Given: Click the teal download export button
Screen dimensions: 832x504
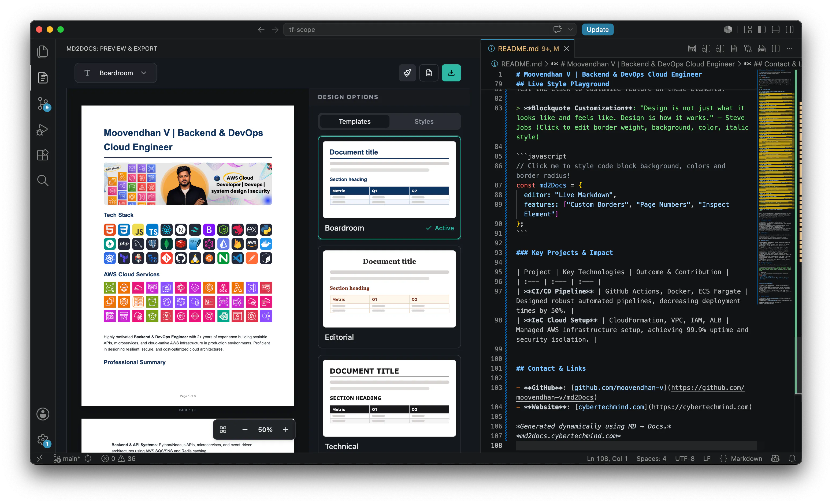Looking at the screenshot, I should pyautogui.click(x=451, y=73).
